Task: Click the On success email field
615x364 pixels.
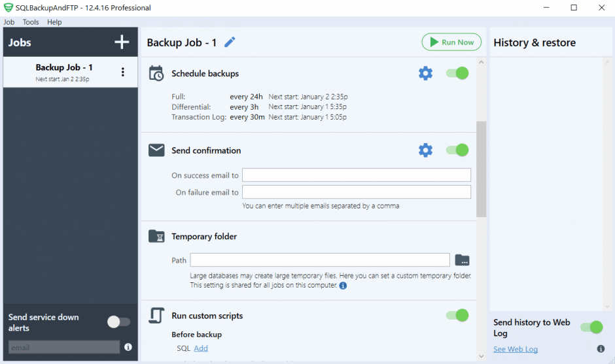Action: click(x=357, y=175)
